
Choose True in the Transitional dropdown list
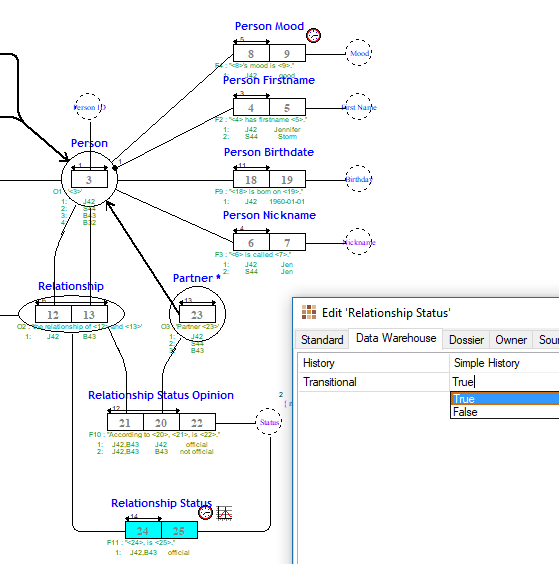[x=505, y=399]
